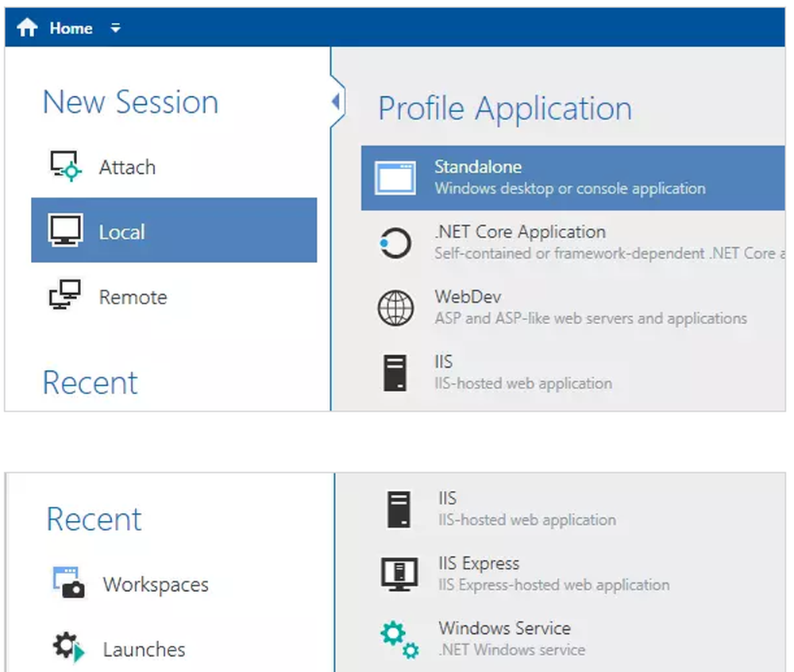Click IIS server icon in top panel
Viewport: 794px width, 672px height.
tap(395, 373)
